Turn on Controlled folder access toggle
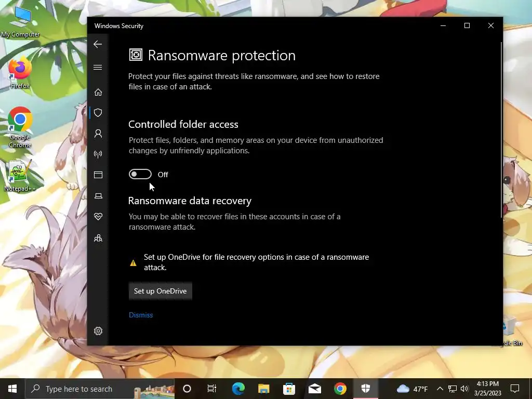532x399 pixels. (140, 174)
